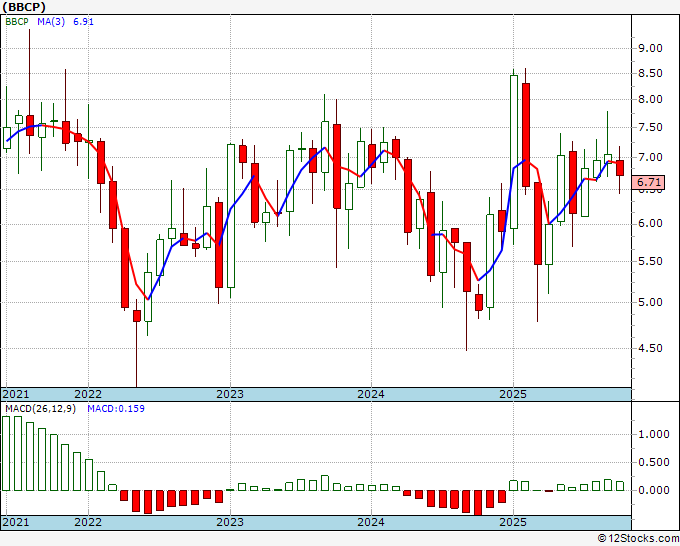Click the MA(3) indicator label
The image size is (680, 546).
(51, 22)
